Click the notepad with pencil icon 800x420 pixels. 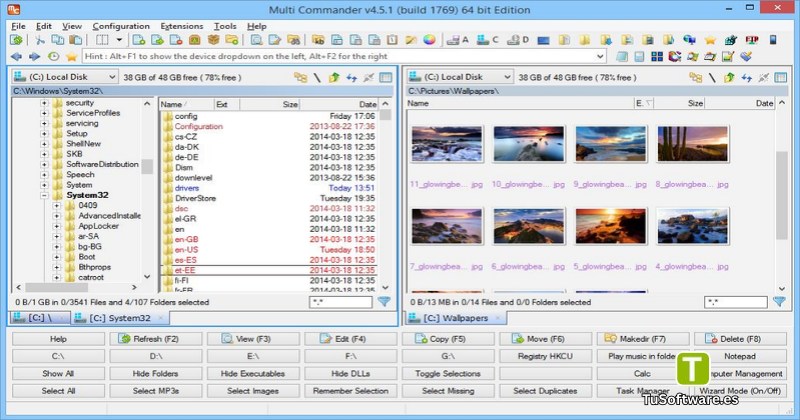pyautogui.click(x=728, y=57)
